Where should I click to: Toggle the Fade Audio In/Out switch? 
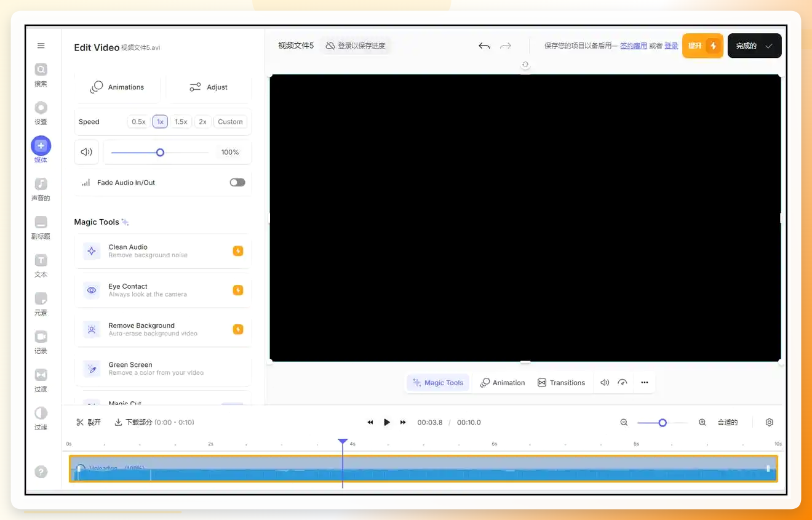(237, 182)
